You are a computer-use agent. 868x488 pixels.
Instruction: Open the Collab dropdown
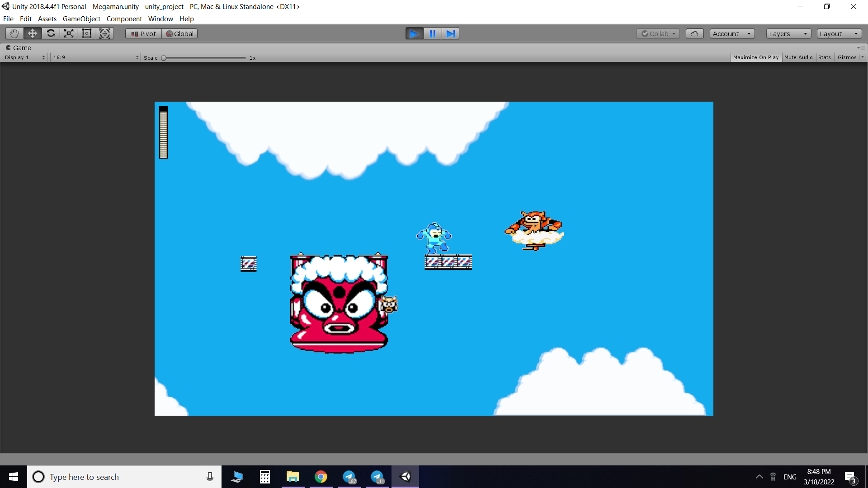[658, 34]
